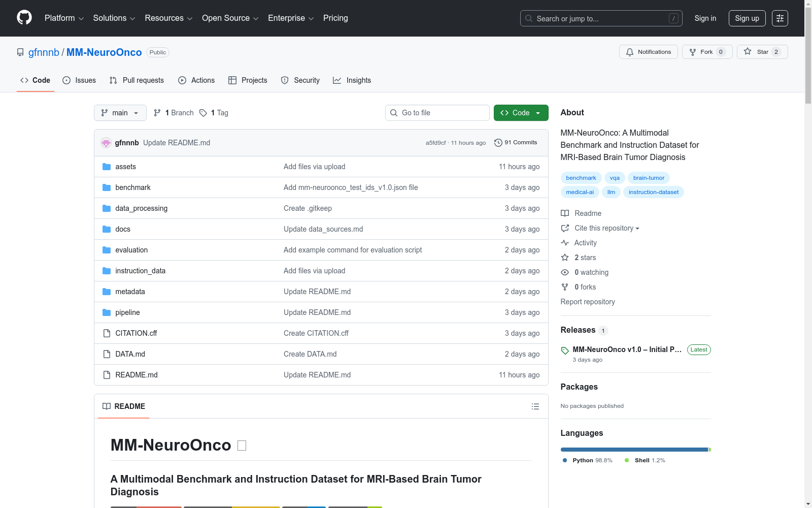Switch to the Issues tab
812x508 pixels.
tap(79, 80)
